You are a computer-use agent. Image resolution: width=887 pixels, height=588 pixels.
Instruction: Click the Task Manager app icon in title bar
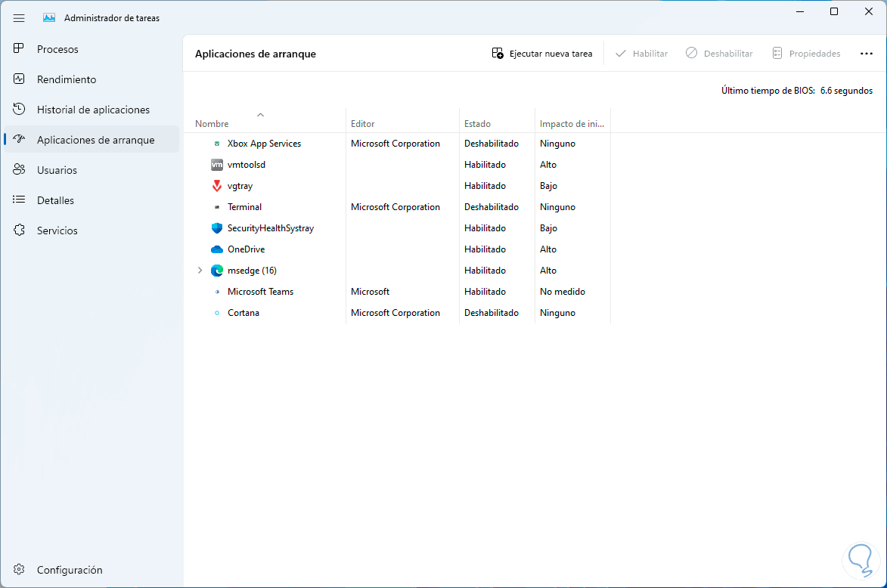click(x=49, y=18)
